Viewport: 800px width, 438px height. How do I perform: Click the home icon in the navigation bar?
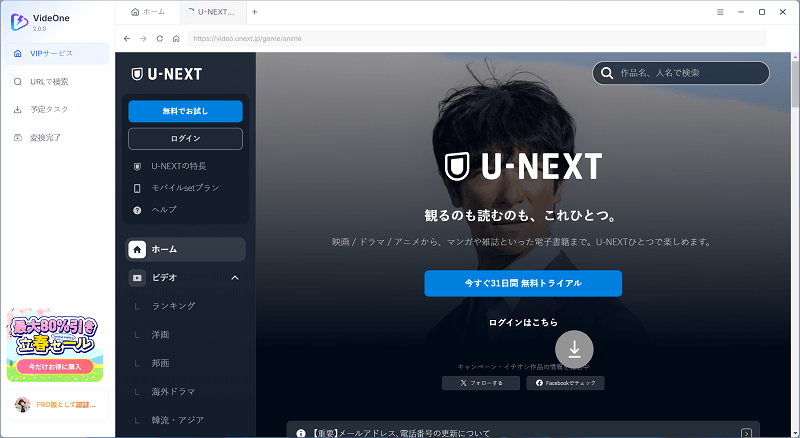pos(176,38)
